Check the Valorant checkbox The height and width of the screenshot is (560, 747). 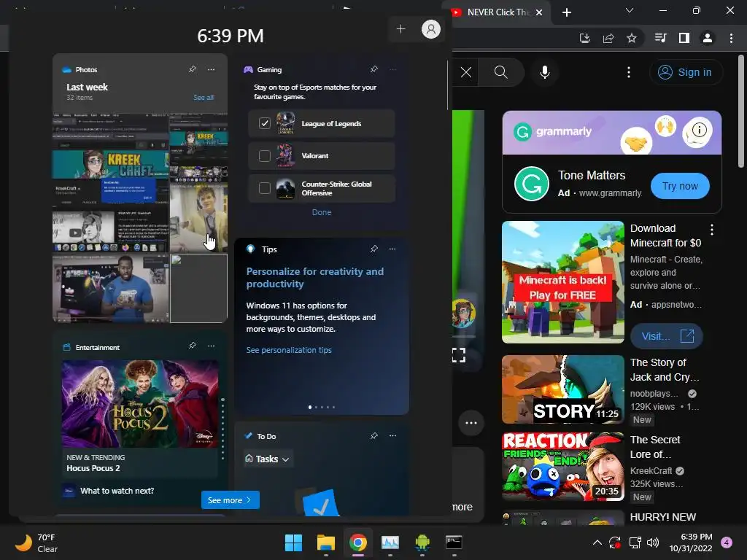tap(264, 156)
